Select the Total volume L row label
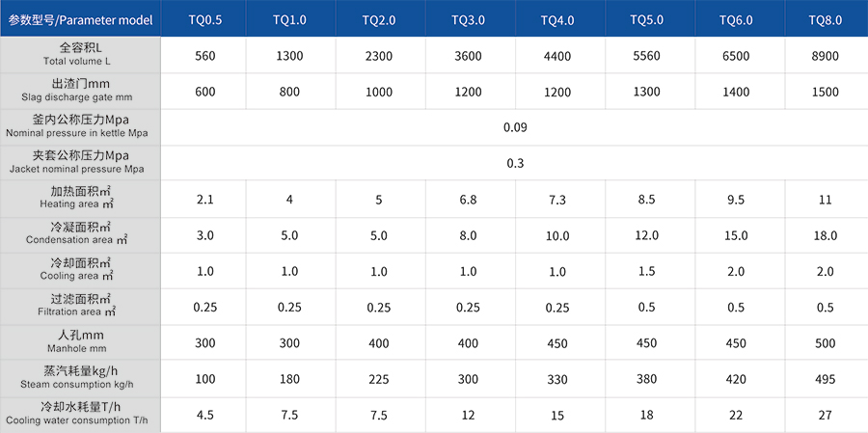This screenshot has height=433, width=868. pyautogui.click(x=80, y=55)
